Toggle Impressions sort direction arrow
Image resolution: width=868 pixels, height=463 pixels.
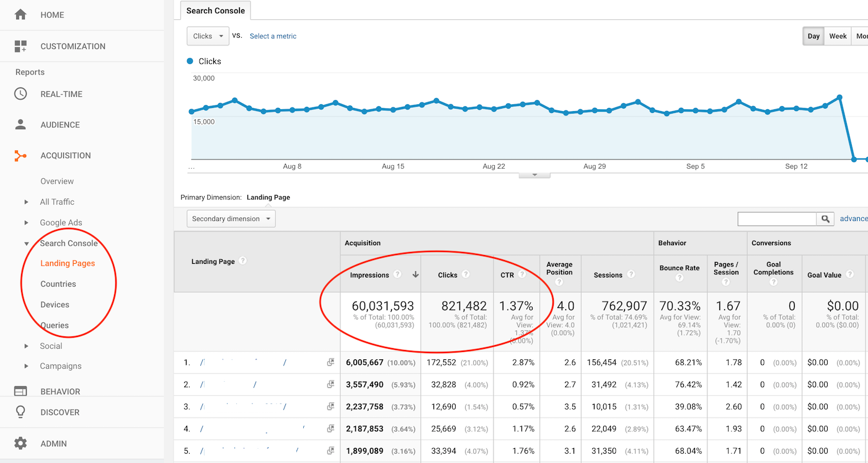pyautogui.click(x=415, y=274)
